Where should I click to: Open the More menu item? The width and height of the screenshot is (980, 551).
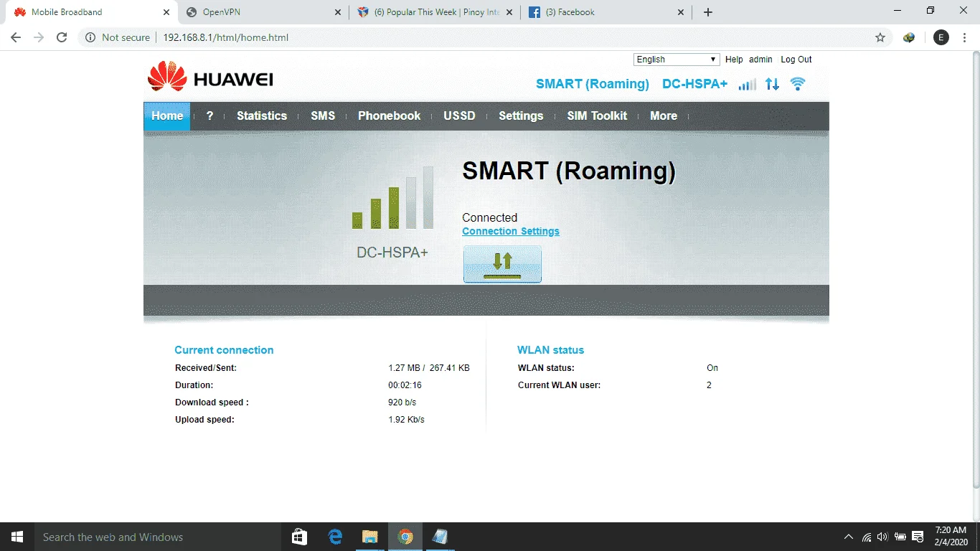664,116
